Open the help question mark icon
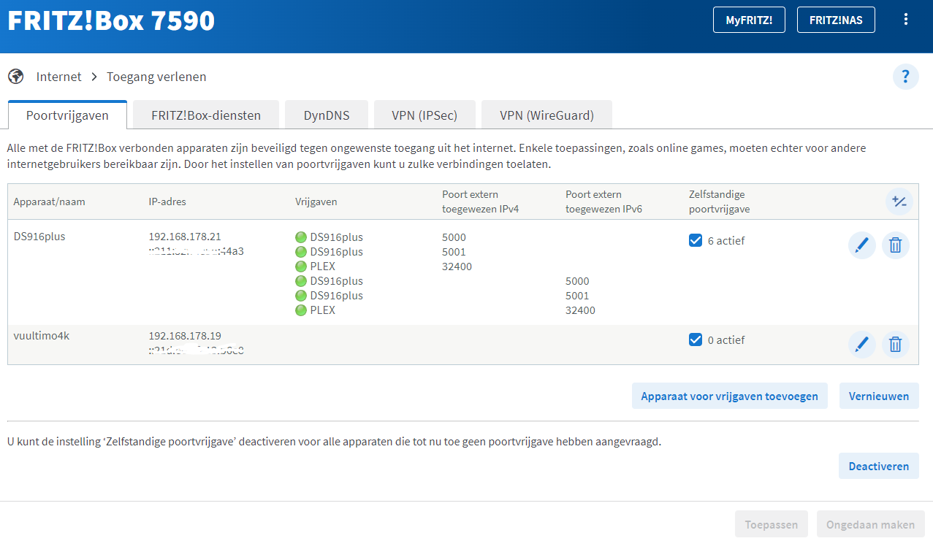 905,77
